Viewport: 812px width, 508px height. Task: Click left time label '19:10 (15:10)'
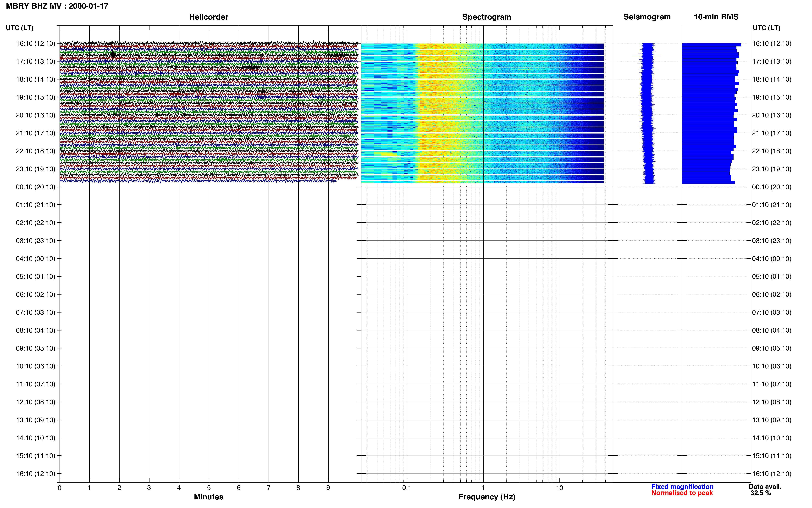coord(36,97)
